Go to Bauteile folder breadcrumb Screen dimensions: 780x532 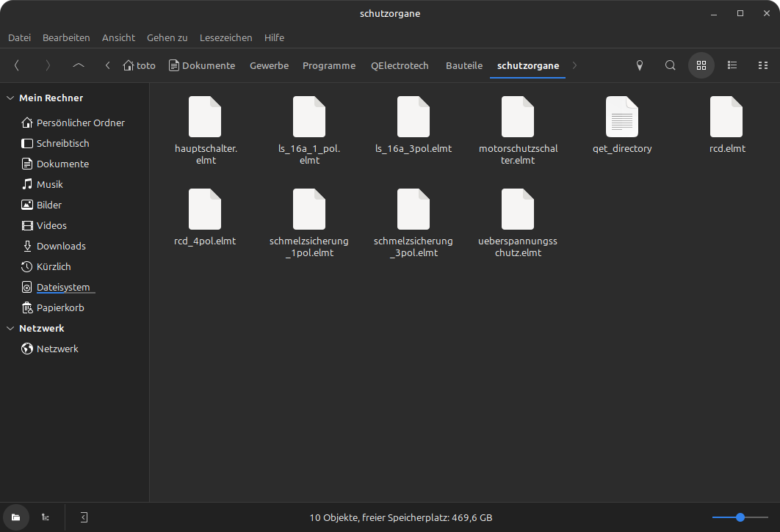[x=463, y=65]
